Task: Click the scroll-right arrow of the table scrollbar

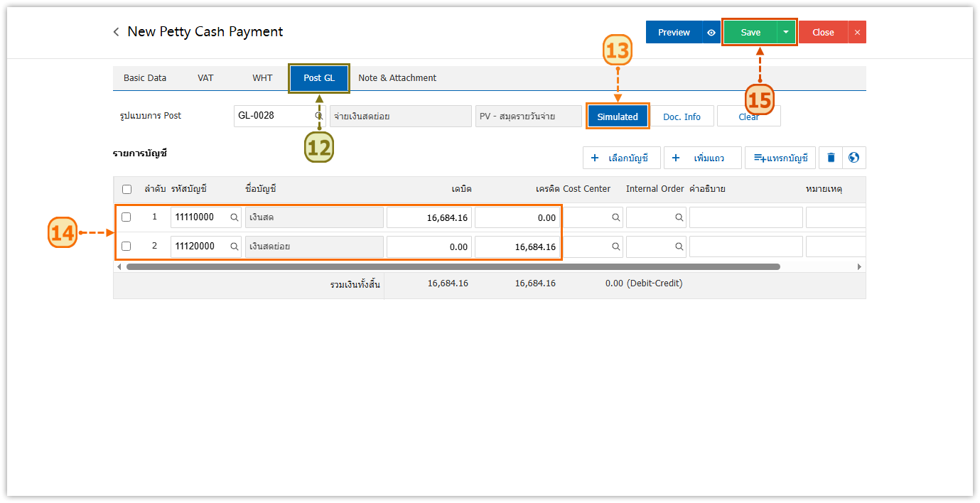Action: pos(859,267)
